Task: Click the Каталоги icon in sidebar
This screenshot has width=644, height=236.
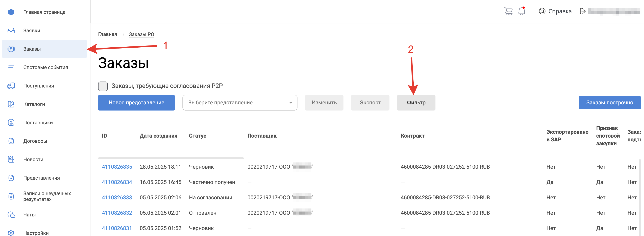Action: point(11,104)
